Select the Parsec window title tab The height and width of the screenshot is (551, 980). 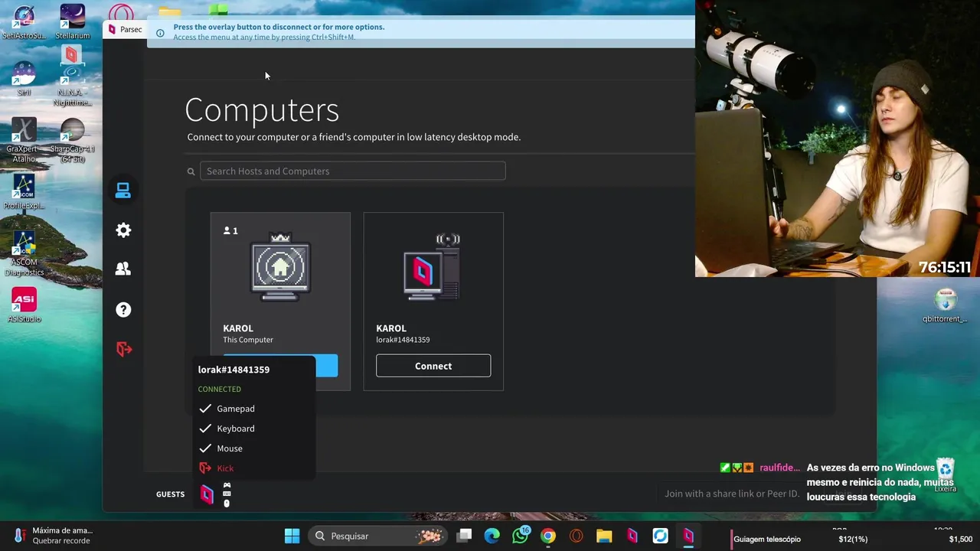[x=125, y=30]
